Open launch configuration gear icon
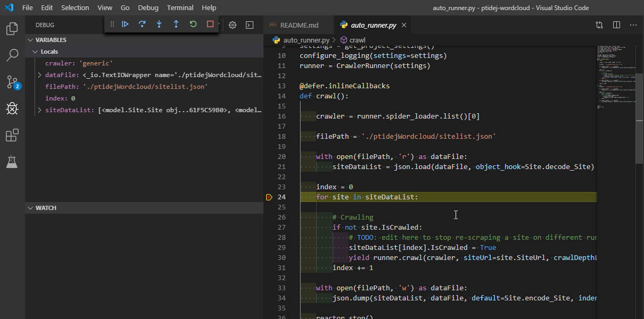The width and height of the screenshot is (644, 319). click(233, 25)
